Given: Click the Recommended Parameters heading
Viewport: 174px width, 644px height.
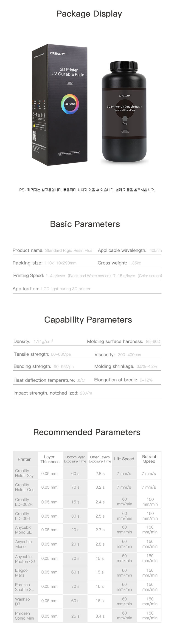Looking at the screenshot, I should click(x=87, y=432).
